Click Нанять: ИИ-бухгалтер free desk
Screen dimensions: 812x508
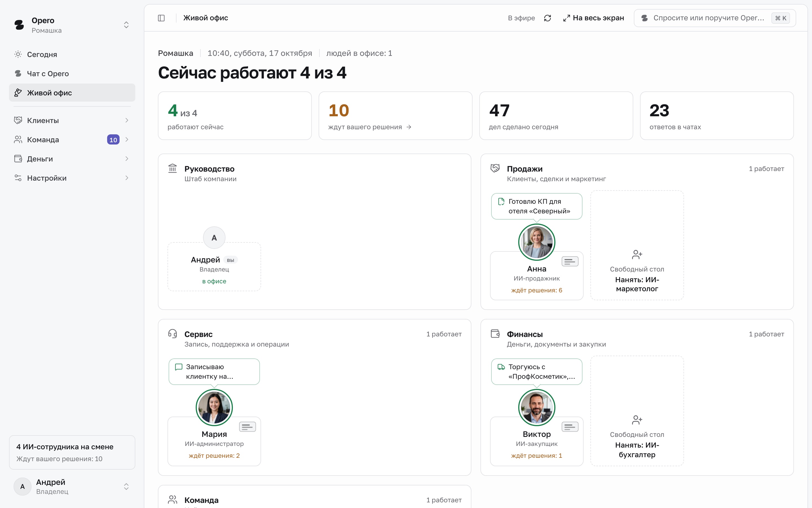click(x=637, y=411)
